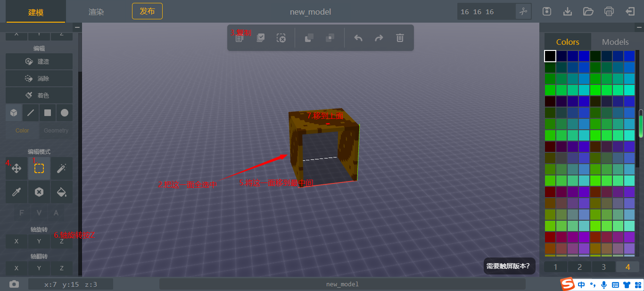Take a screenshot with the camera icon
This screenshot has height=291, width=644.
(x=14, y=284)
